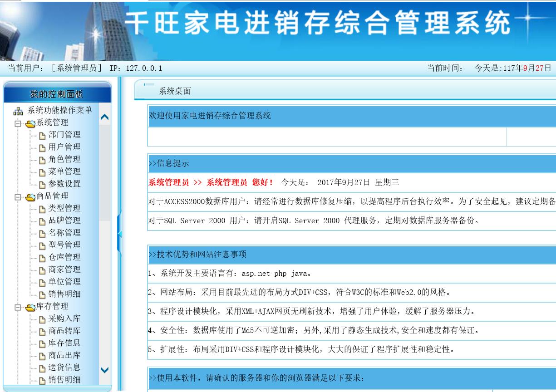Click the page icon next to 名称管理
The image size is (556, 392).
click(x=42, y=233)
